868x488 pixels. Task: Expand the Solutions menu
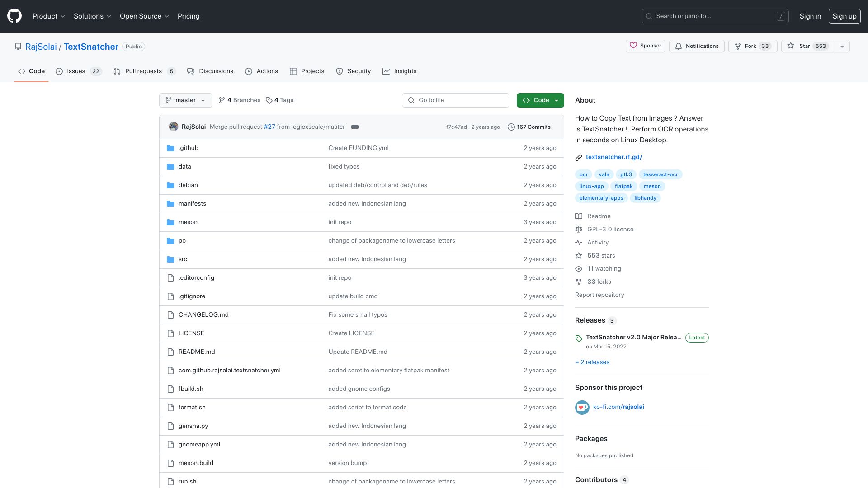(92, 16)
